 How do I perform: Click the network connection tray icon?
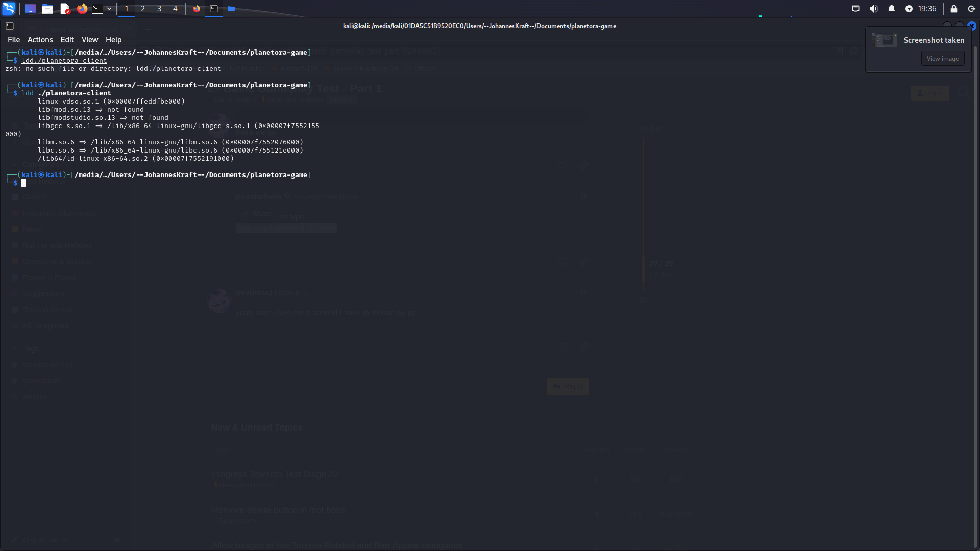pos(855,8)
